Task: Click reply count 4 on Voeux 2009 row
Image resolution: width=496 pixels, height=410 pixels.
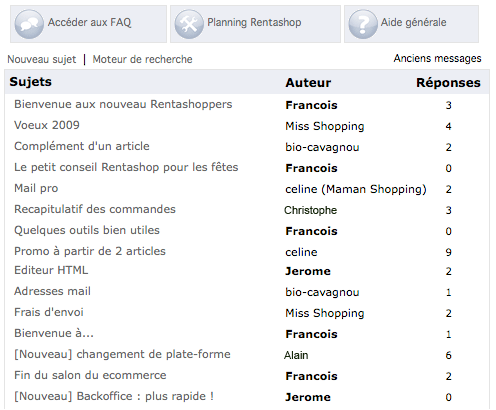Action: pos(448,126)
